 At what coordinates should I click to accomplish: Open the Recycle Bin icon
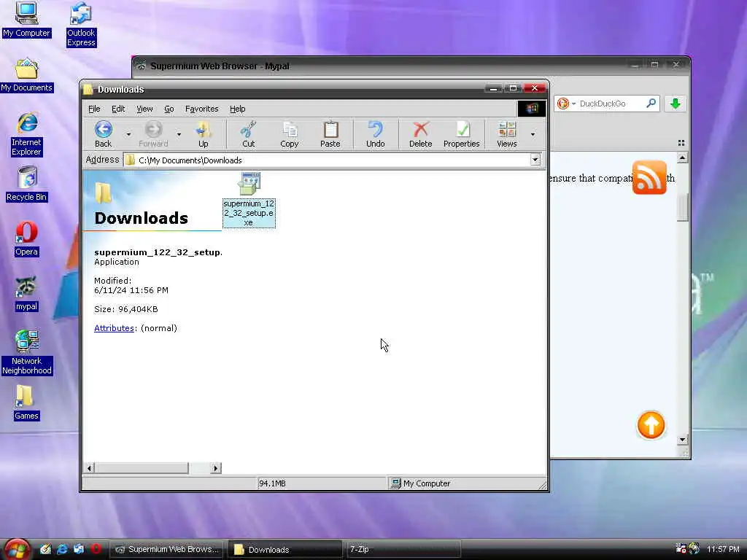coord(27,184)
